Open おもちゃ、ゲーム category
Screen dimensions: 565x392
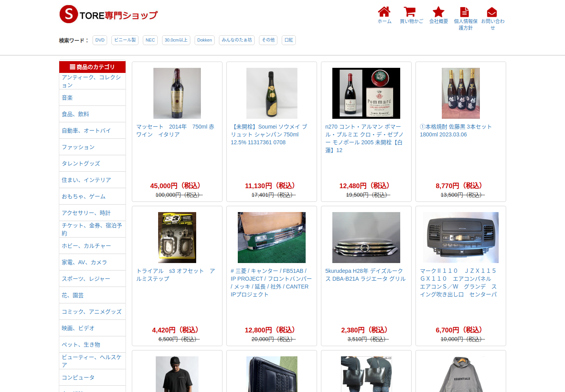pyautogui.click(x=92, y=196)
